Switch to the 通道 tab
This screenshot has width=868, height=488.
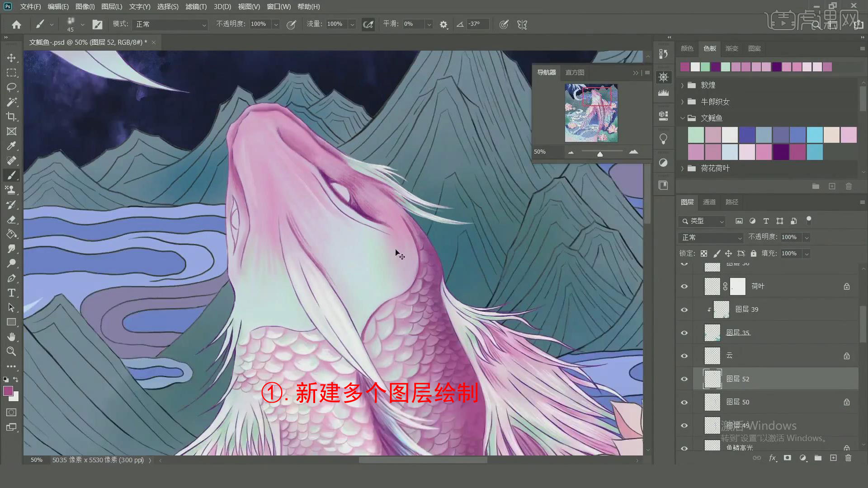(x=709, y=202)
